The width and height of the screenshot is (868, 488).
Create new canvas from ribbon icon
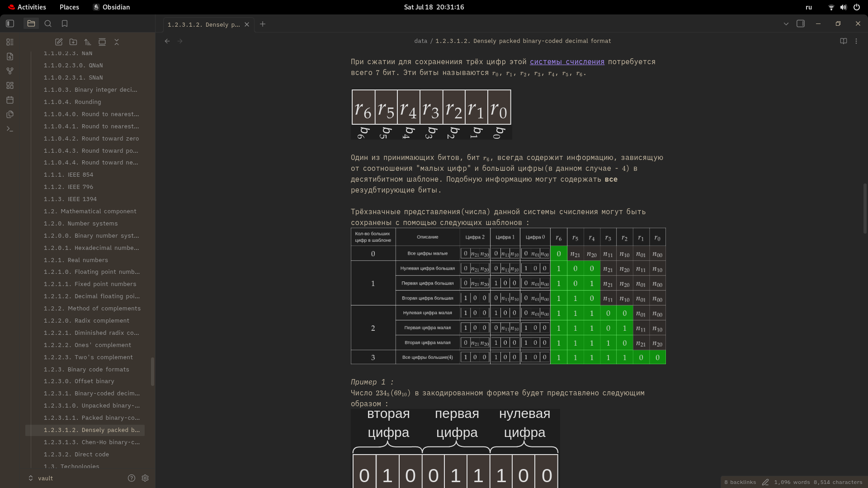pos(10,85)
